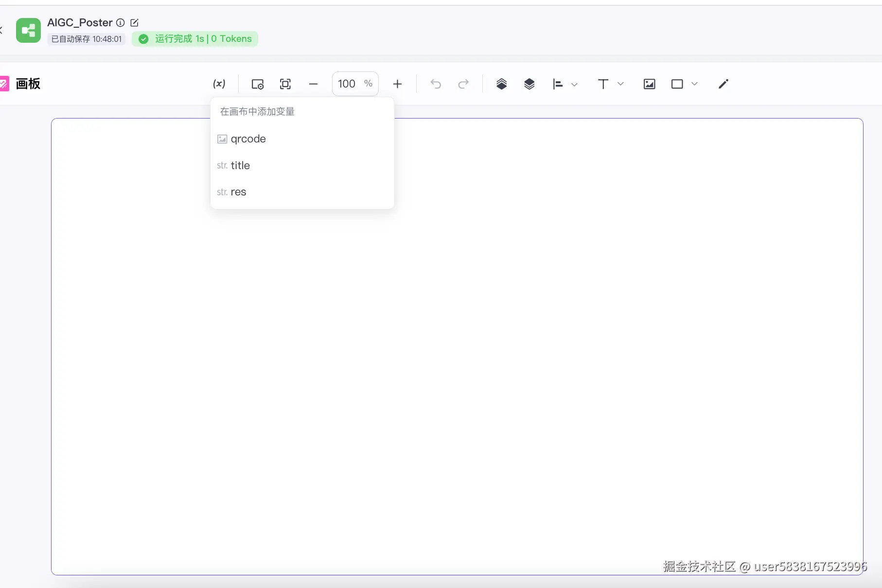Select the pencil drawing tool
The width and height of the screenshot is (882, 588).
point(723,84)
